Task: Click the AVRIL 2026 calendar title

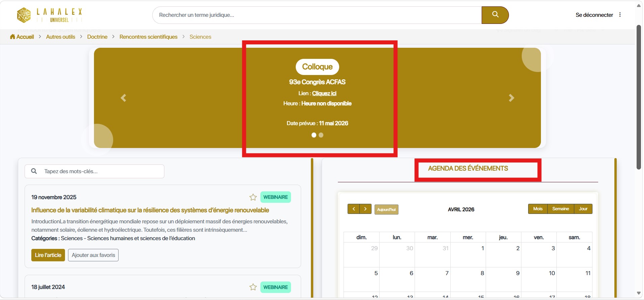Action: tap(461, 210)
